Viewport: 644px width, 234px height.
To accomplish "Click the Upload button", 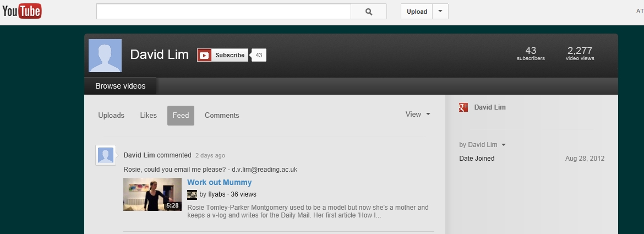I will 417,12.
